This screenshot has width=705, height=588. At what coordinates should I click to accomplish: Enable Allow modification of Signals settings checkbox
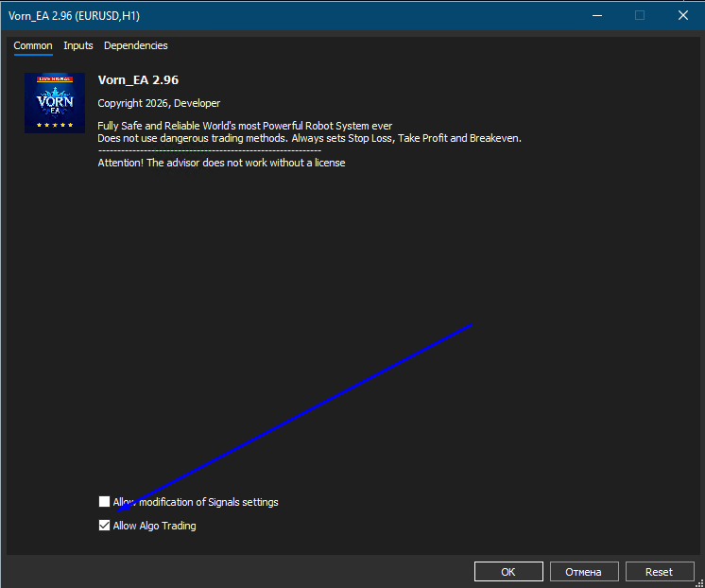point(104,501)
